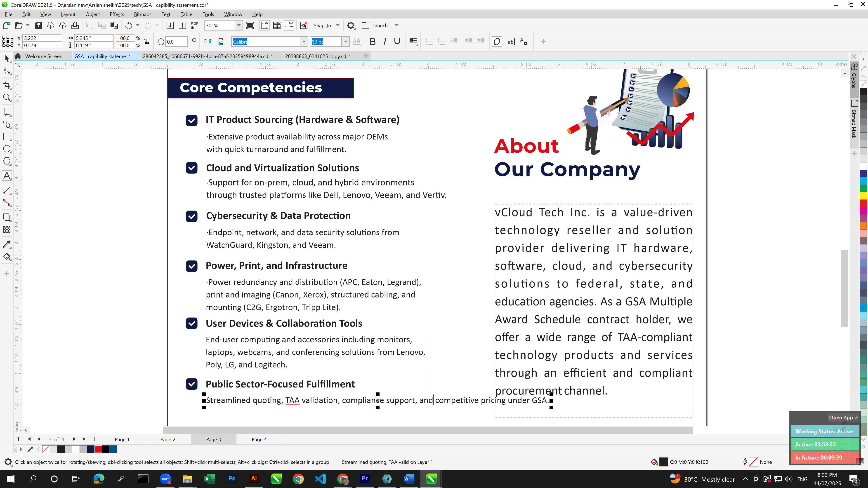
Task: Toggle interactive OpenType button
Action: tap(497, 42)
